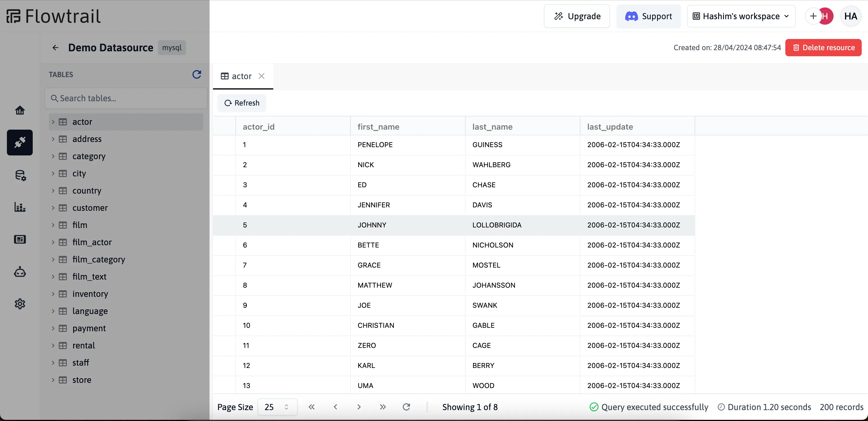The height and width of the screenshot is (421, 868).
Task: Expand the category table chevron
Action: (53, 156)
